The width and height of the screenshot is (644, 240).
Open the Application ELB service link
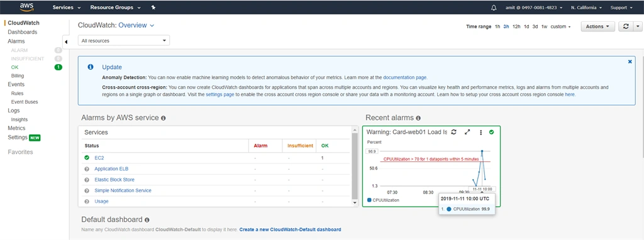[x=112, y=168]
